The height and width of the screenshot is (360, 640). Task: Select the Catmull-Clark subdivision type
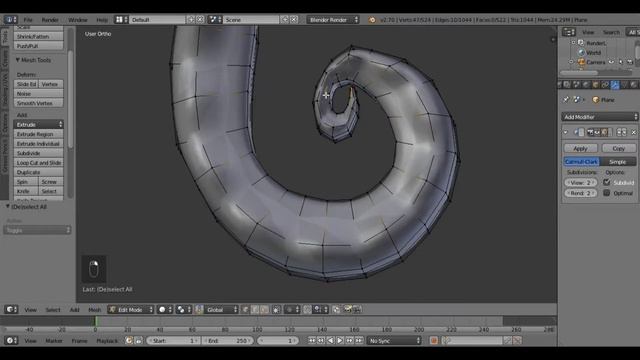(582, 162)
